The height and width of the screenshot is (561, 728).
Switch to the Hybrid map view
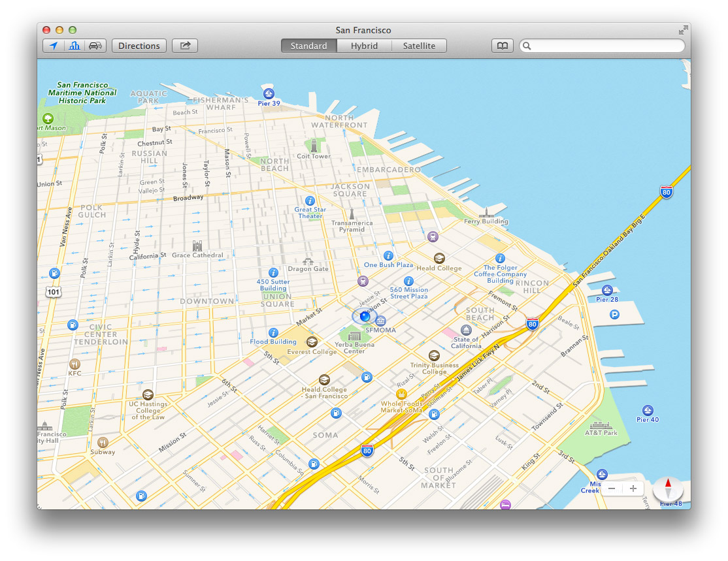pyautogui.click(x=365, y=46)
